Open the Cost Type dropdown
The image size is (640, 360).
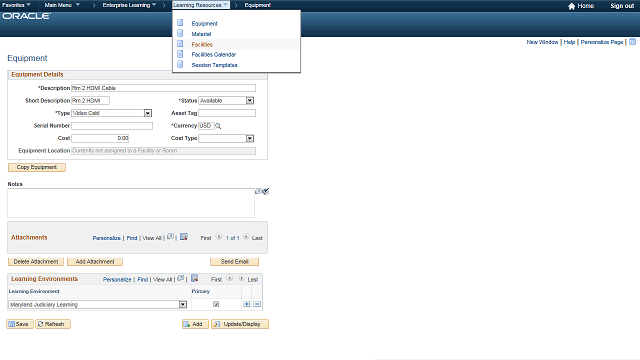click(x=250, y=138)
